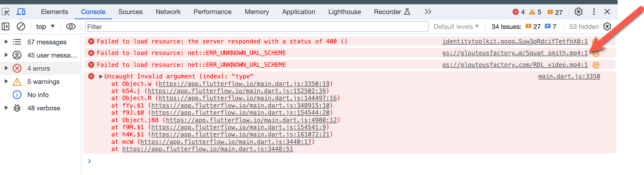Clear the console using the clear icon
Screen dimensions: 644x175
coord(21,26)
